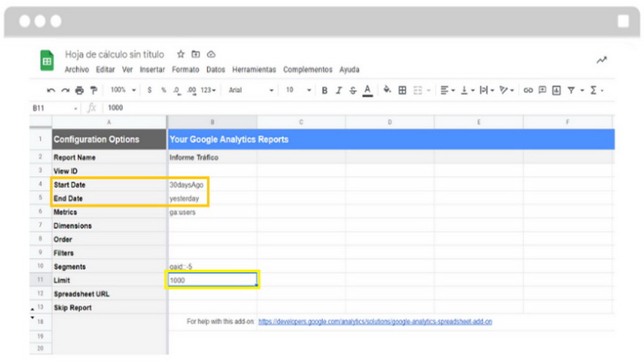This screenshot has height=362, width=644.
Task: Click the Functions sigma icon
Action: [x=594, y=90]
